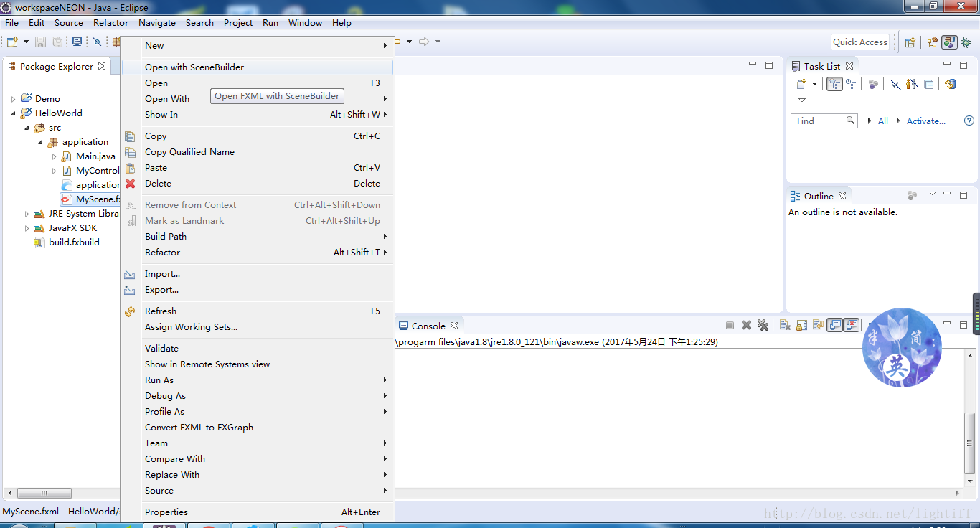Click the Open Perspective icon
This screenshot has width=980, height=528.
pos(910,42)
